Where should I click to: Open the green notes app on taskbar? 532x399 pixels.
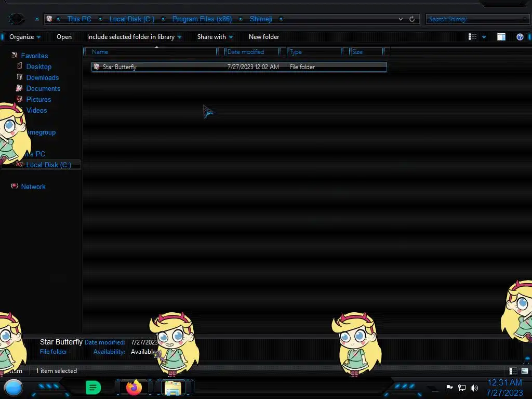[93, 388]
